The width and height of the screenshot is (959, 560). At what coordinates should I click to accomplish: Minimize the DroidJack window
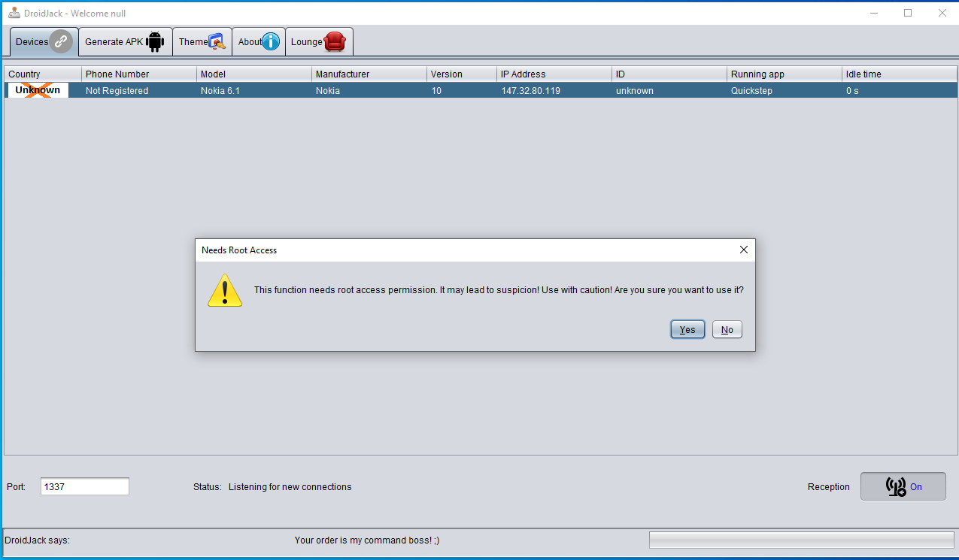point(874,13)
